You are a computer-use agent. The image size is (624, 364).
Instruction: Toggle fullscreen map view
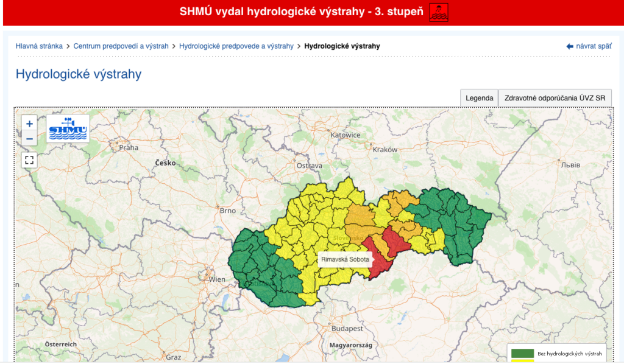pyautogui.click(x=29, y=160)
